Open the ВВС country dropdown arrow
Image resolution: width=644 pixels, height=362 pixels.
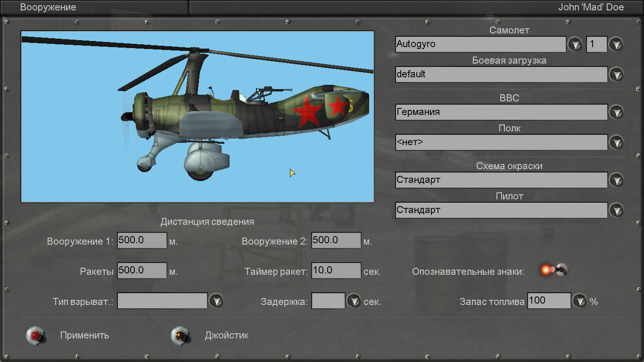click(616, 112)
